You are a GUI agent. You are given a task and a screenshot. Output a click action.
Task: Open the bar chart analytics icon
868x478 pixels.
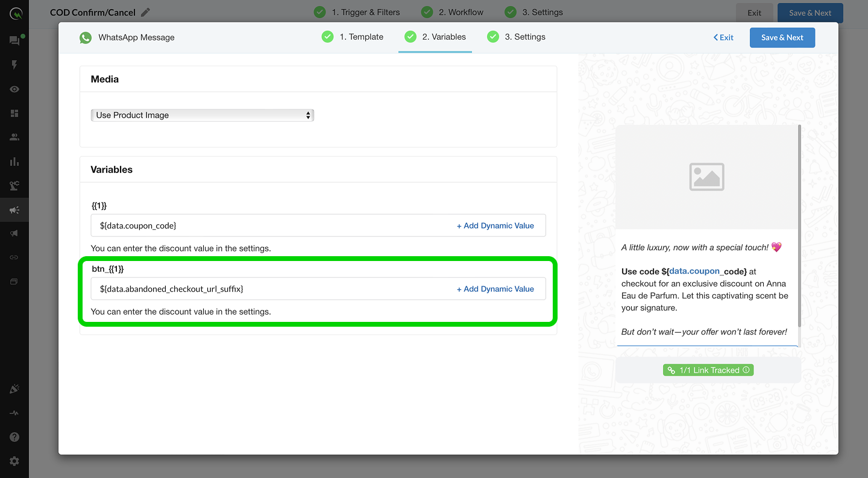click(x=14, y=162)
